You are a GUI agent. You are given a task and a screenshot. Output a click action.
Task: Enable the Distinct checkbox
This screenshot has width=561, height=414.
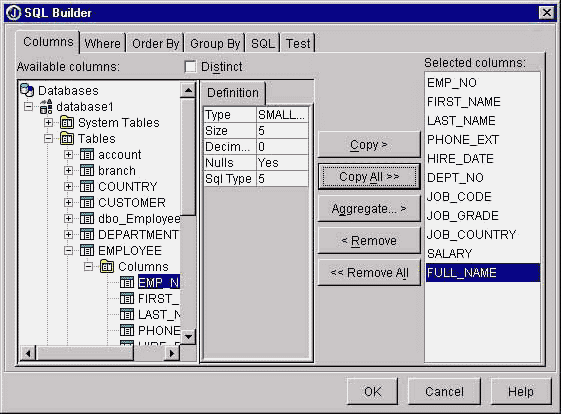click(x=190, y=67)
